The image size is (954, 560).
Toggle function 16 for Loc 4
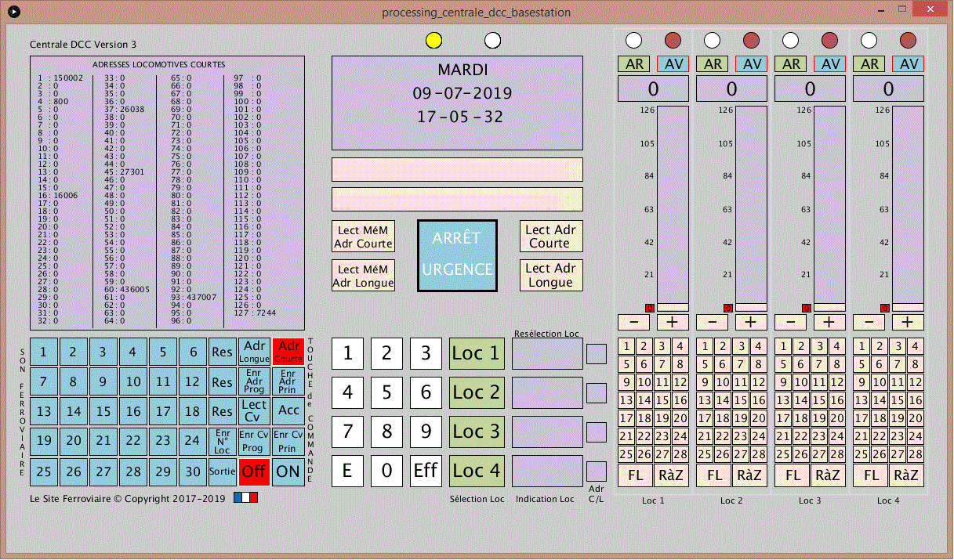[x=916, y=400]
